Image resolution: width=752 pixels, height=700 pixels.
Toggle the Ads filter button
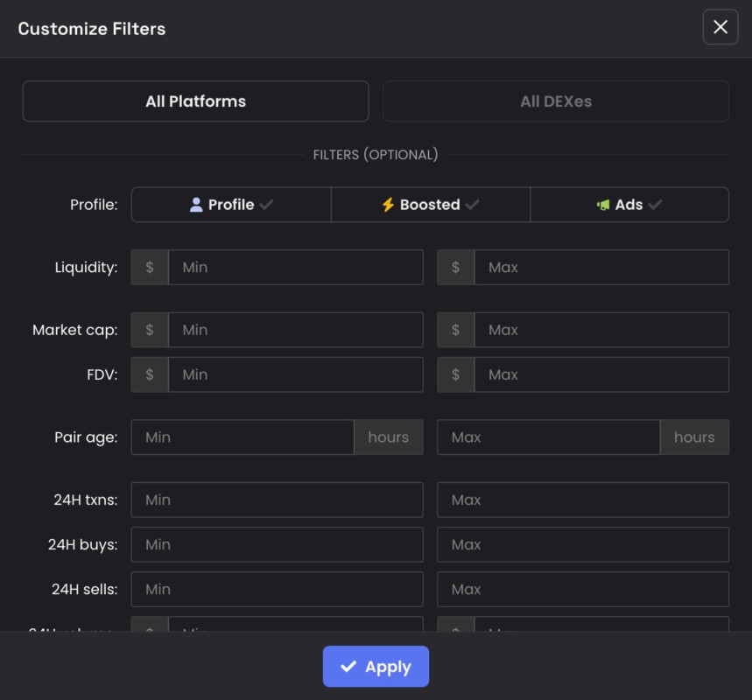629,205
